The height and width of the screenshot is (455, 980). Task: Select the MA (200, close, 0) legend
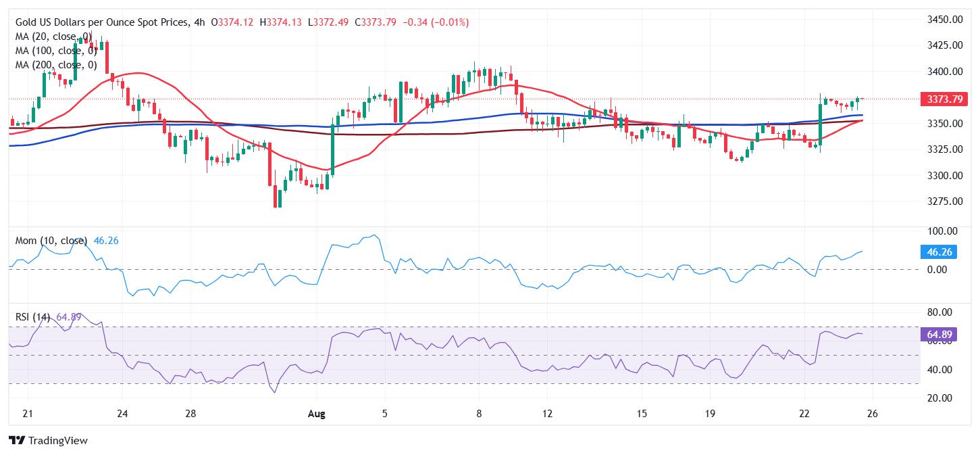56,65
